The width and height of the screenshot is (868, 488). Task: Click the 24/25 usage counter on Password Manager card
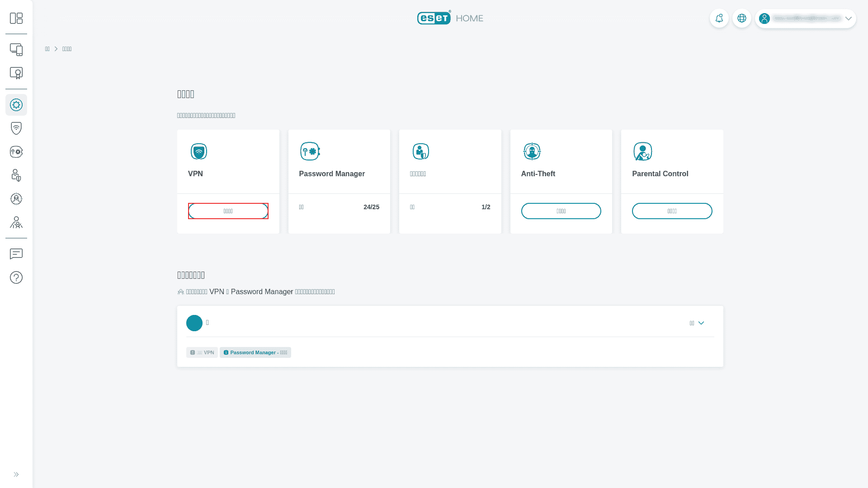pos(372,207)
